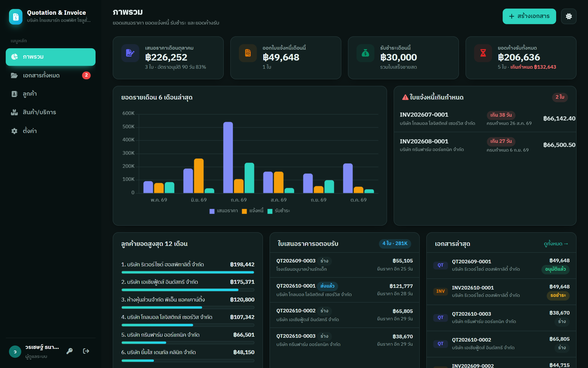
Task: Click customer row เอเชียฟู้ดส์ อินดัสทรี ฿175,371
Action: point(188,285)
